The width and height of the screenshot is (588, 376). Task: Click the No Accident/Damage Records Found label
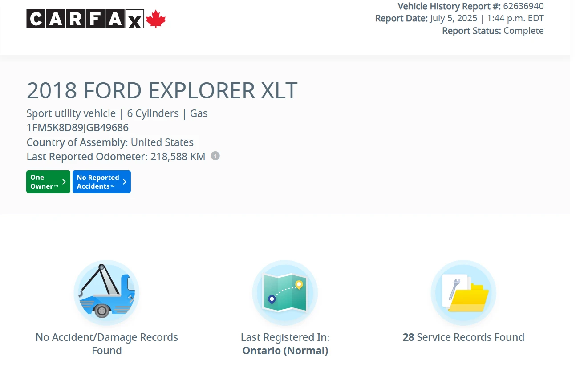pos(107,344)
